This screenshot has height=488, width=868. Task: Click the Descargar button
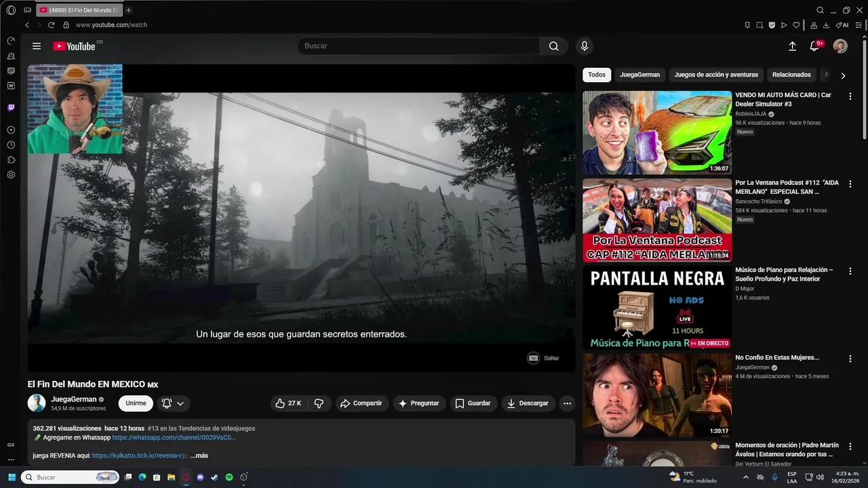528,403
